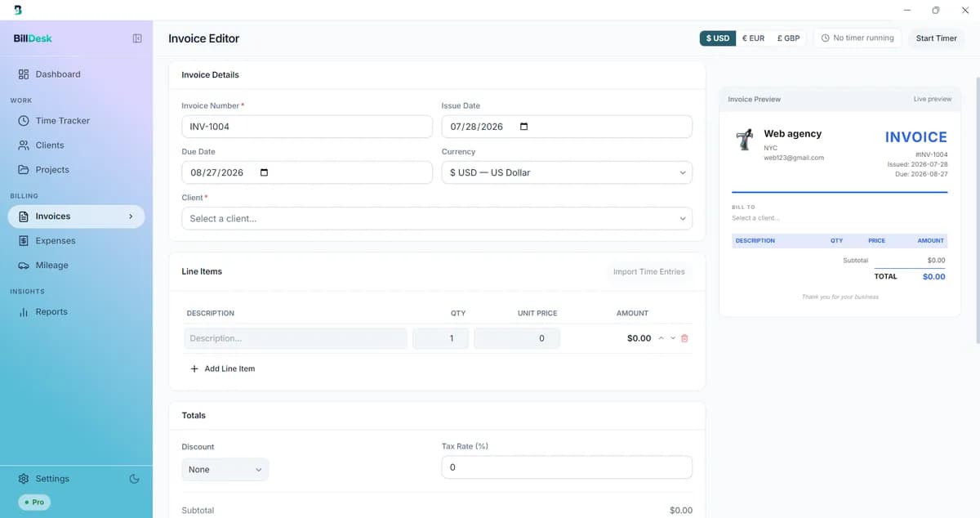
Task: Click the Expenses receipt icon
Action: [24, 241]
